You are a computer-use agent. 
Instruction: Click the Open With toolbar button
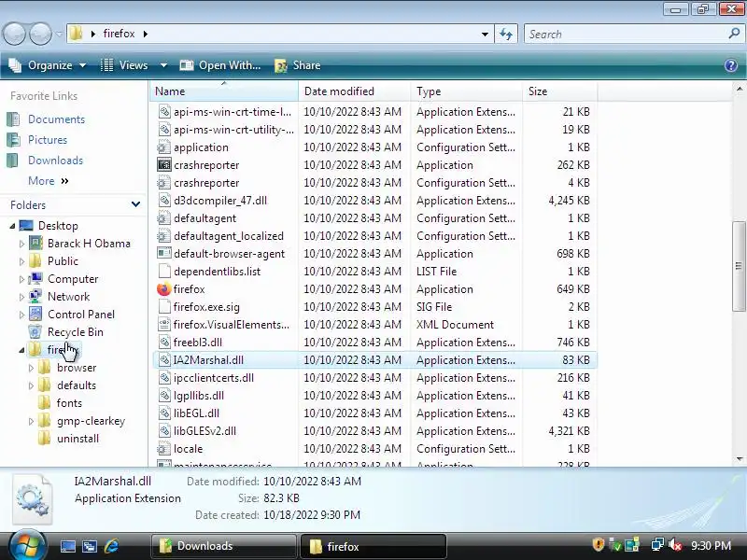pyautogui.click(x=220, y=65)
